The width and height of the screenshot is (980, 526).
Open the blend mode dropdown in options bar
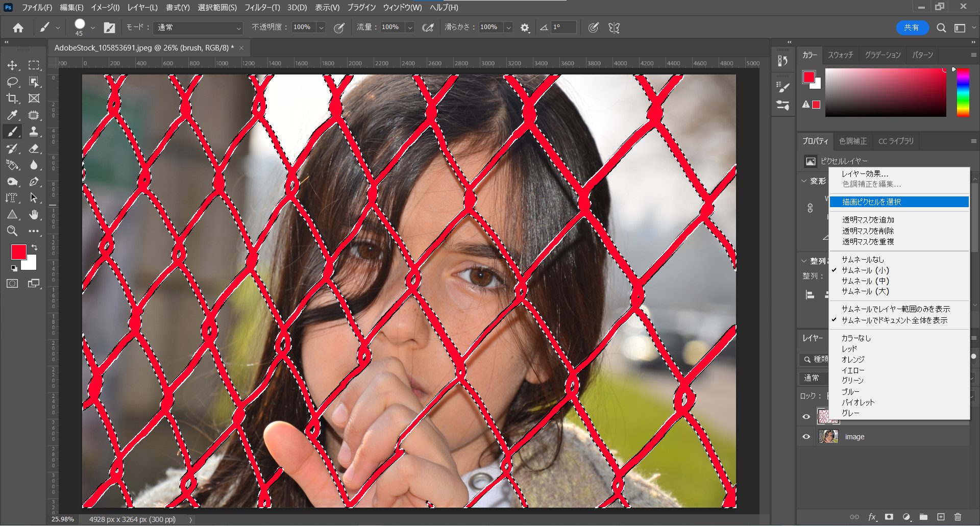tap(198, 28)
